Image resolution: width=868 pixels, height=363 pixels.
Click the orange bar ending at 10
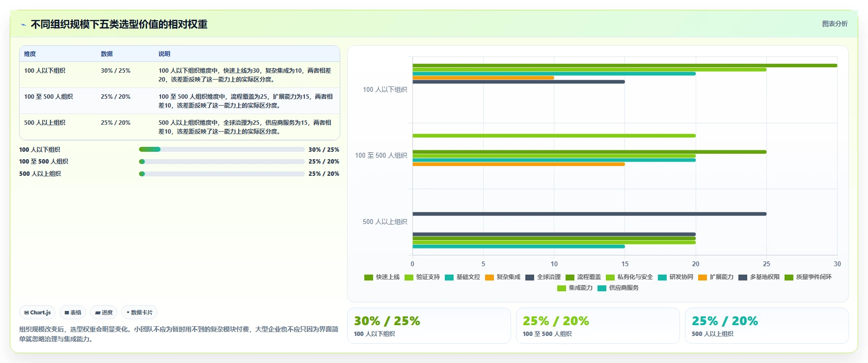(x=483, y=78)
